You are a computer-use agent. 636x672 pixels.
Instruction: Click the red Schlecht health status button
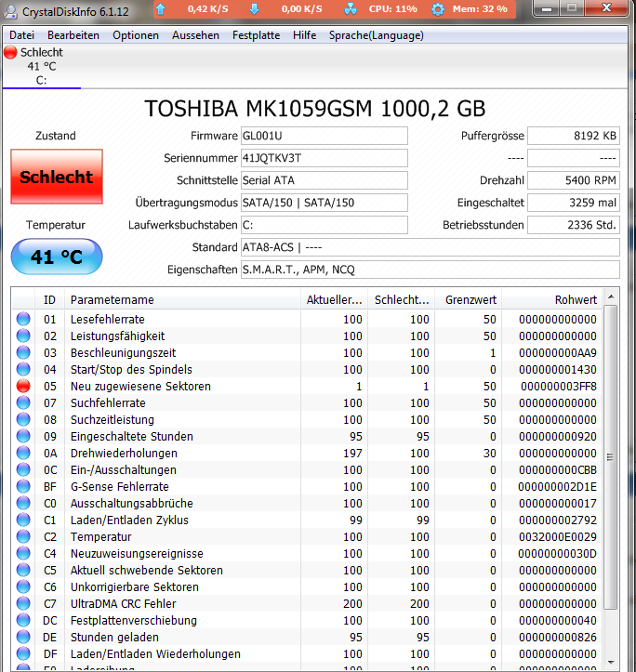click(57, 177)
